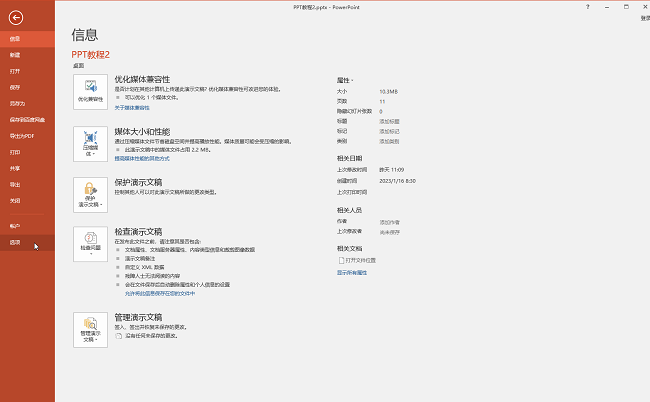Select the 信息 (Info) menu item
The image size is (650, 402).
(27, 39)
